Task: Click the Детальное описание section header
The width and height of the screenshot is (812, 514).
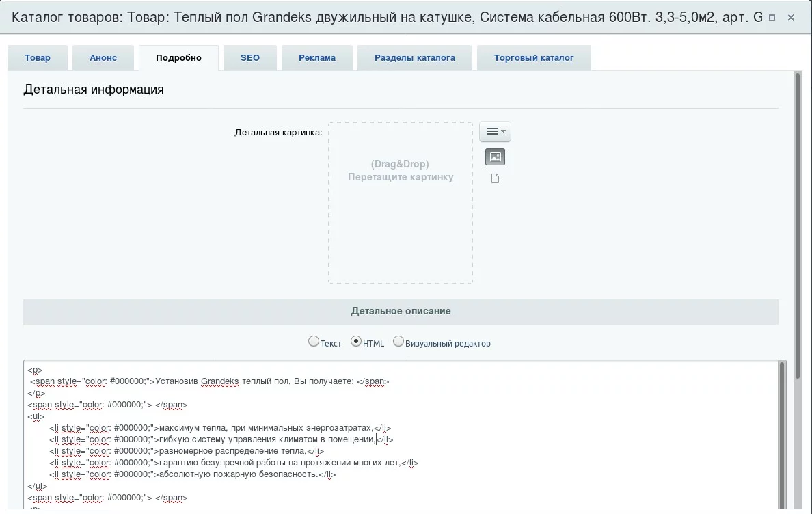Action: [x=401, y=311]
